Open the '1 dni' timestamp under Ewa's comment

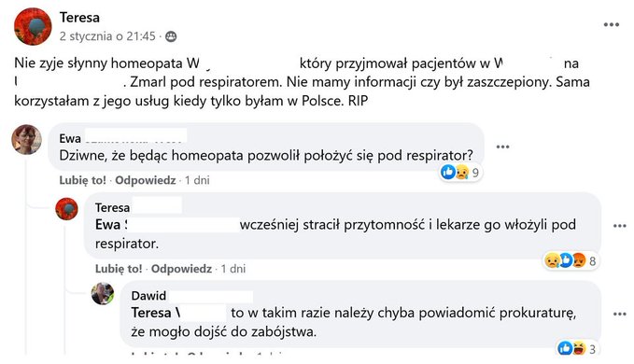click(x=197, y=180)
